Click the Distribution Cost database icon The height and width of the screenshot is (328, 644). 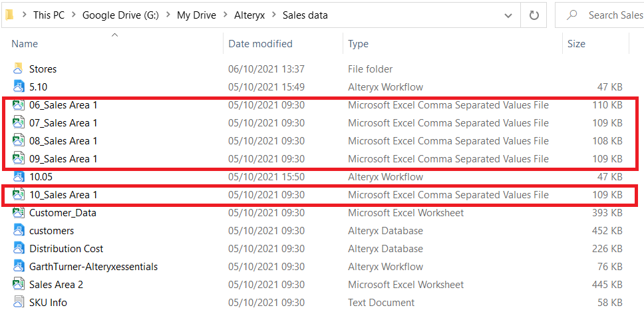pyautogui.click(x=19, y=249)
